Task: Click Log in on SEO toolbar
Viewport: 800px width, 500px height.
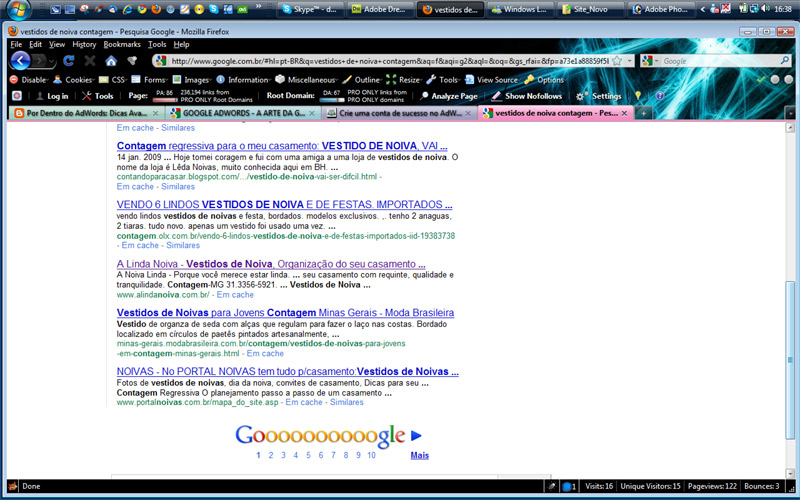Action: [x=52, y=95]
